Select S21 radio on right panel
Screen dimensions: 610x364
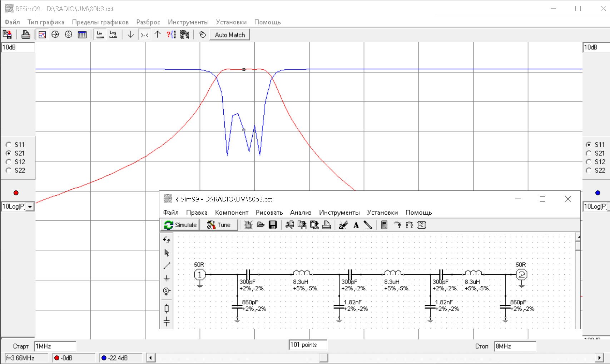tap(589, 153)
